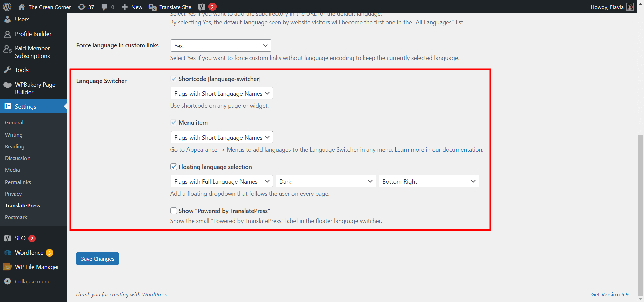
Task: Click the red 2 badge in admin bar
Action: coord(212,7)
